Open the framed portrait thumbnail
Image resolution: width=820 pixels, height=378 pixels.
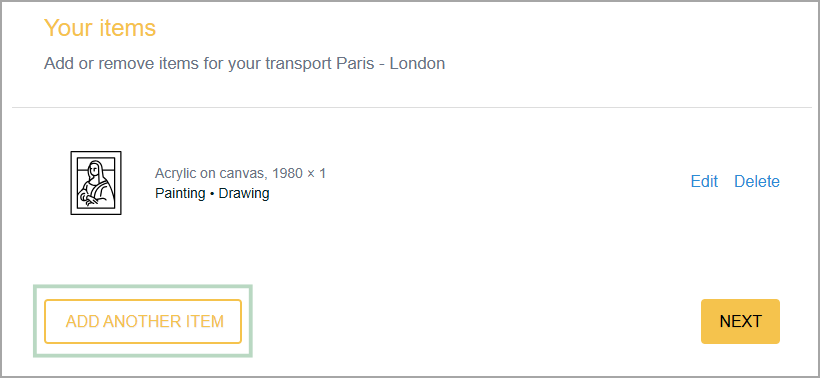(96, 182)
